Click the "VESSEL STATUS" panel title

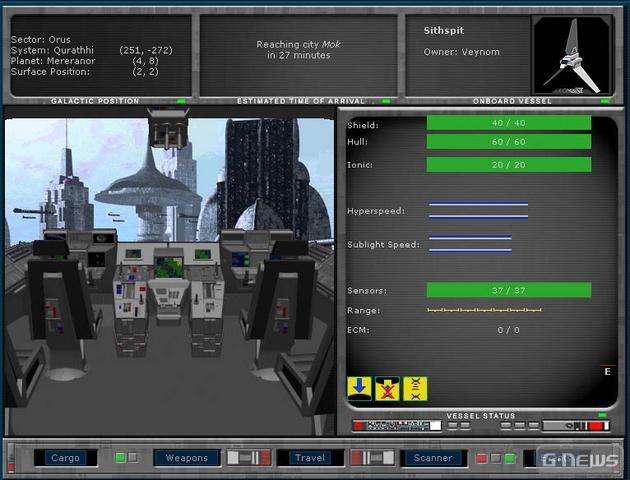pos(481,416)
